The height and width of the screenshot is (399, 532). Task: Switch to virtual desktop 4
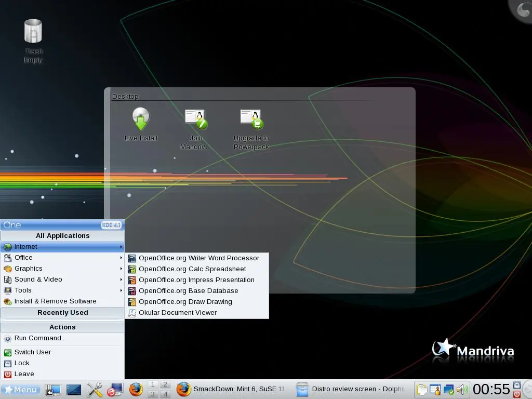pos(165,394)
